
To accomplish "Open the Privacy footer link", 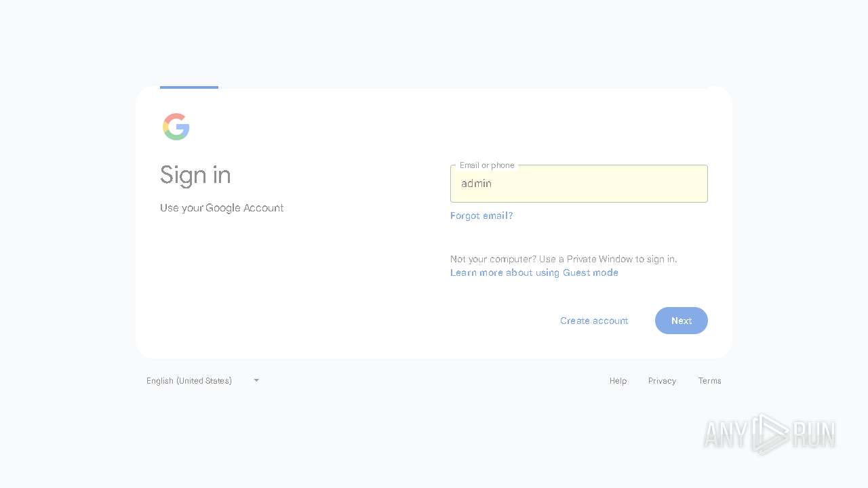I will (x=662, y=381).
